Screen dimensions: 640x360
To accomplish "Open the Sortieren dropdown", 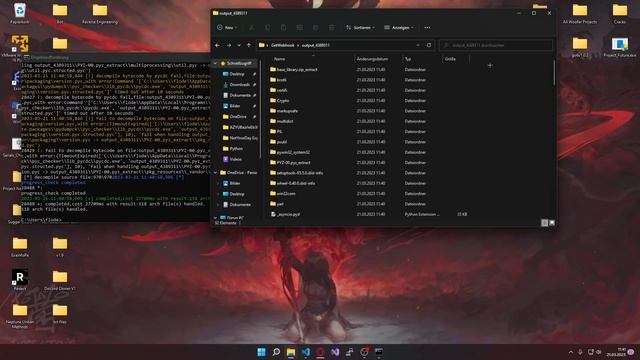I will tap(360, 27).
